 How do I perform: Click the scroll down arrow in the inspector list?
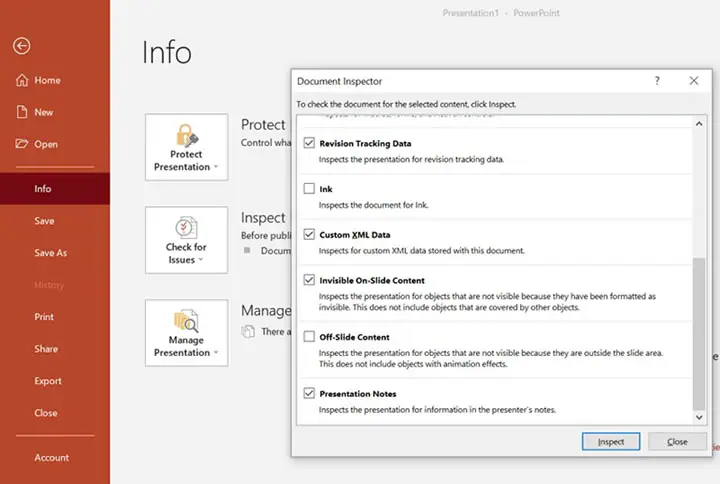point(699,417)
